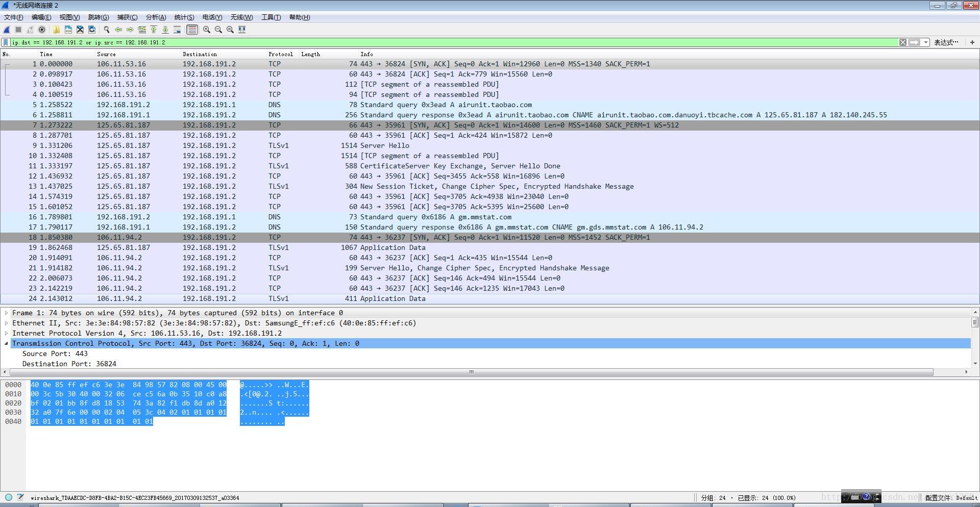Toggle packet list colorization
This screenshot has height=507, width=980.
tap(192, 30)
